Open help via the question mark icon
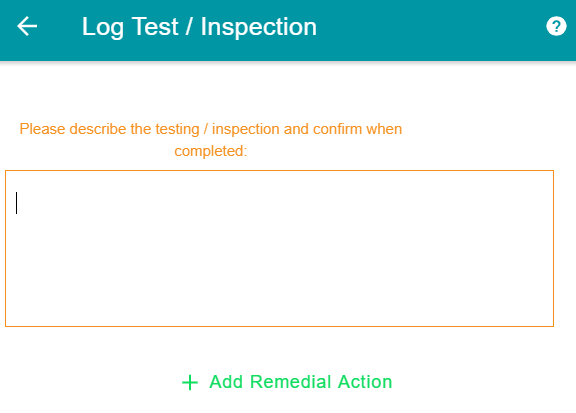The height and width of the screenshot is (413, 576). click(x=556, y=26)
